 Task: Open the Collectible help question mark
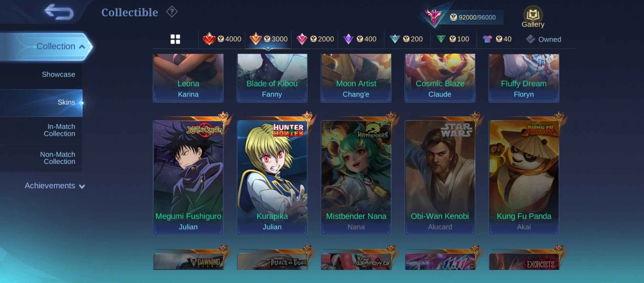click(172, 12)
